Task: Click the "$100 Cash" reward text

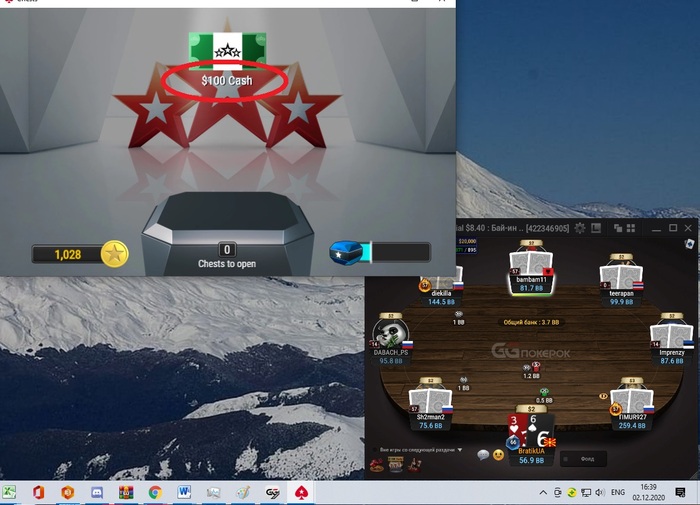Action: click(x=227, y=81)
